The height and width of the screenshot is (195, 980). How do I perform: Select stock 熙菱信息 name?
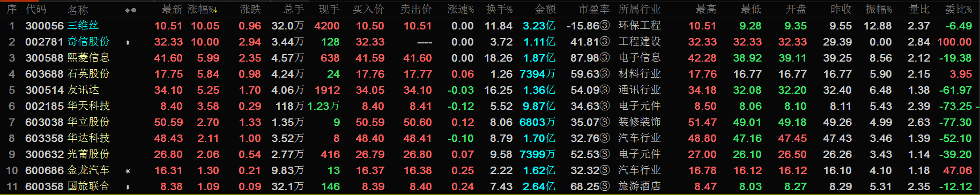pyautogui.click(x=88, y=57)
